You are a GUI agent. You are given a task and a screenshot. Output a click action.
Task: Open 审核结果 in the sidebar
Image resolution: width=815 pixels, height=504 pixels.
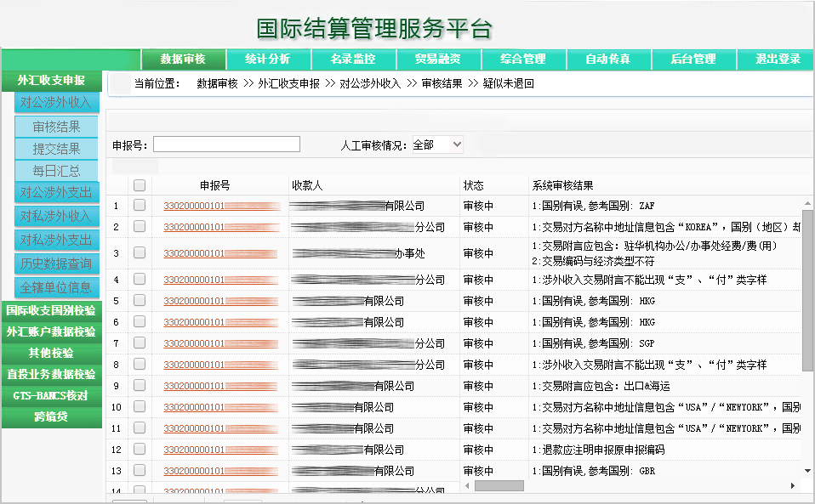tap(56, 127)
